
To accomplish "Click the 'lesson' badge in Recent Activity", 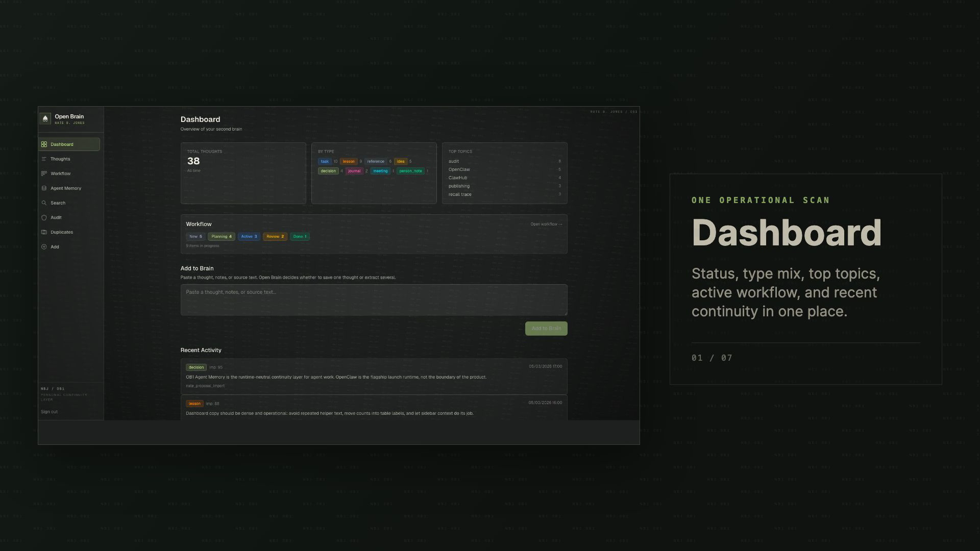I will pyautogui.click(x=194, y=404).
